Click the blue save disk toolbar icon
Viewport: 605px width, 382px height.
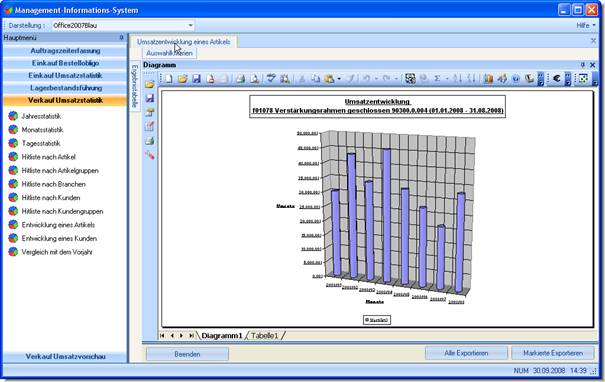click(x=196, y=79)
